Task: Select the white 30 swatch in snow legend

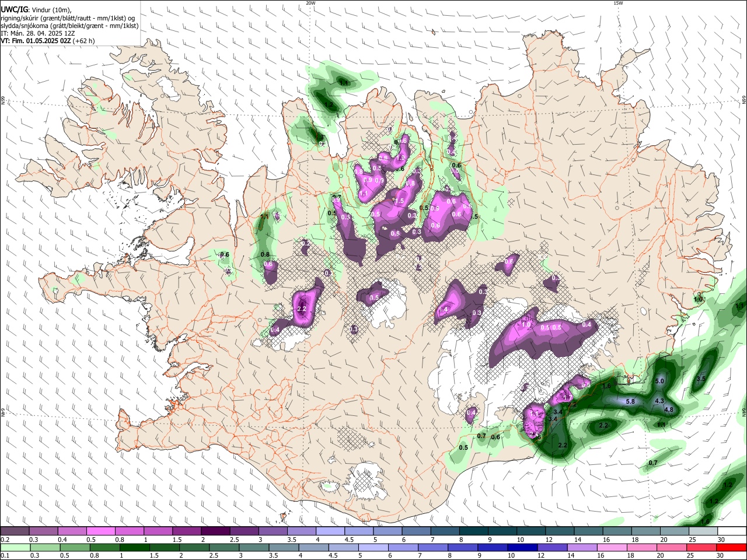Action: (732, 531)
